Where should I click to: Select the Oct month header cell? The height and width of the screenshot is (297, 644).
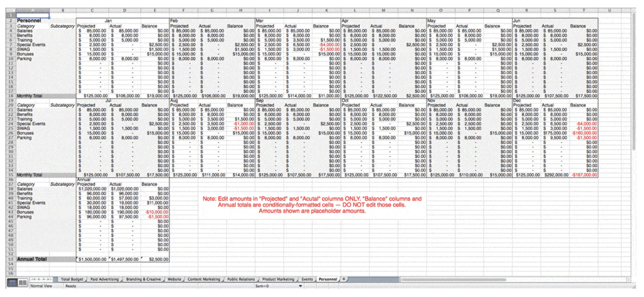(355, 101)
